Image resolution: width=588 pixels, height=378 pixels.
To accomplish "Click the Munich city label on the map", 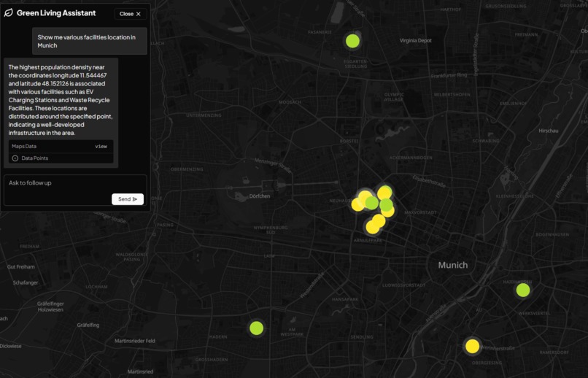I will 453,265.
